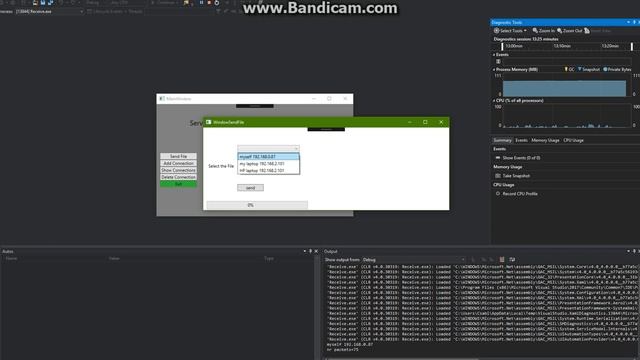
Task: Click the send button in WindowSendFile
Action: pyautogui.click(x=250, y=188)
